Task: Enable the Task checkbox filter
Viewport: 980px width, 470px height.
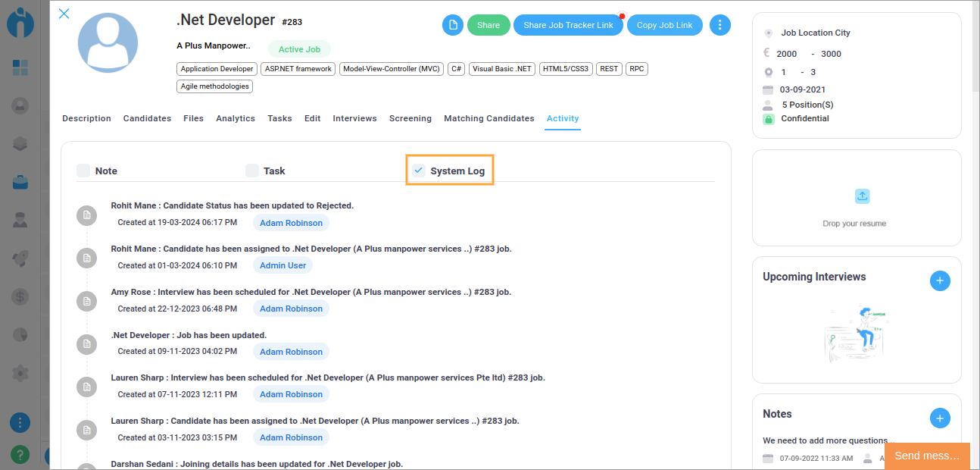Action: click(x=252, y=171)
